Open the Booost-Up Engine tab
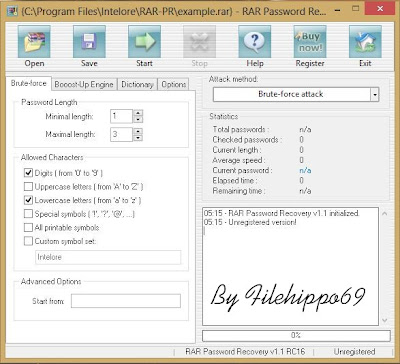 pyautogui.click(x=84, y=85)
